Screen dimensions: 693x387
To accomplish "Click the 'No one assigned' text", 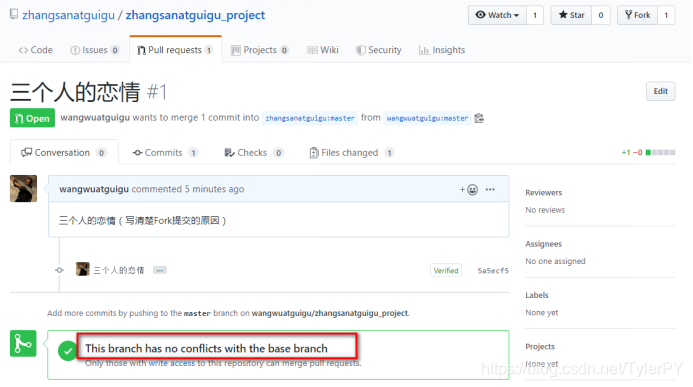I will [x=555, y=261].
